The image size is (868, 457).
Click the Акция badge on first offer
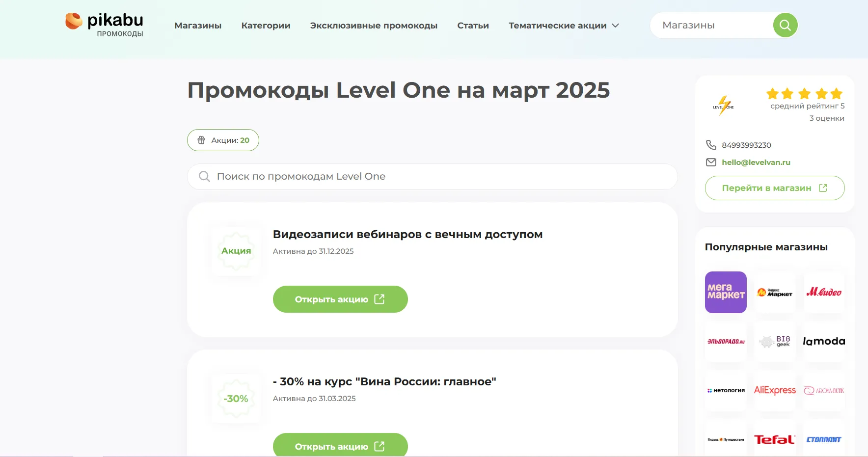tap(236, 251)
